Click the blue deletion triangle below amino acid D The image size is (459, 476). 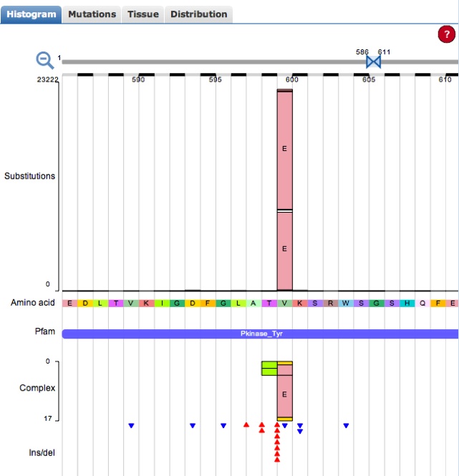click(x=193, y=426)
